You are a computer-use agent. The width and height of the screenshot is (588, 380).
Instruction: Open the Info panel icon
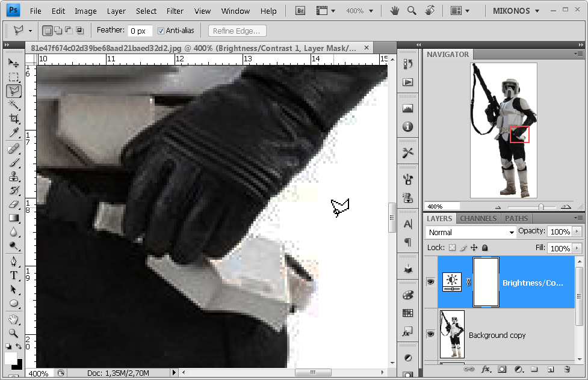(407, 127)
